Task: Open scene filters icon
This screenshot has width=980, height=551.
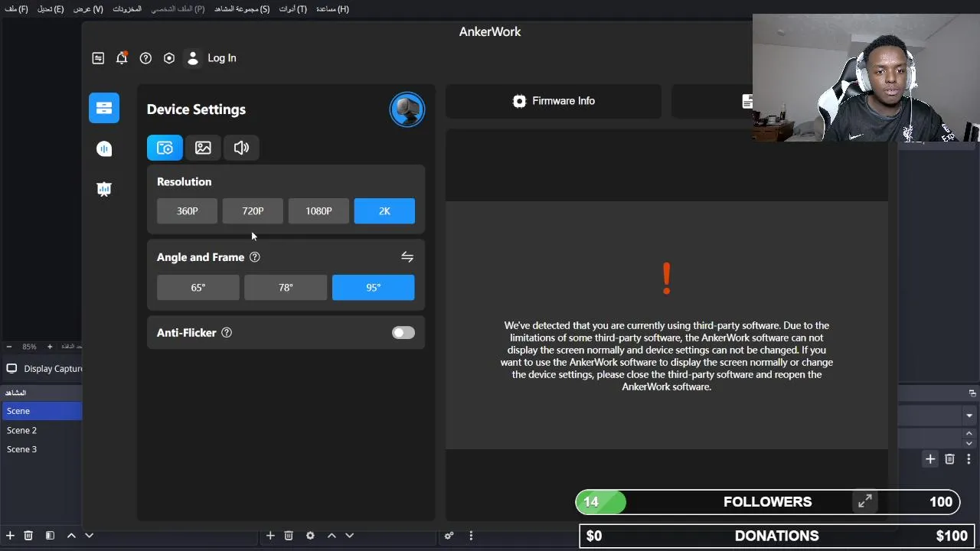Action: (x=50, y=536)
